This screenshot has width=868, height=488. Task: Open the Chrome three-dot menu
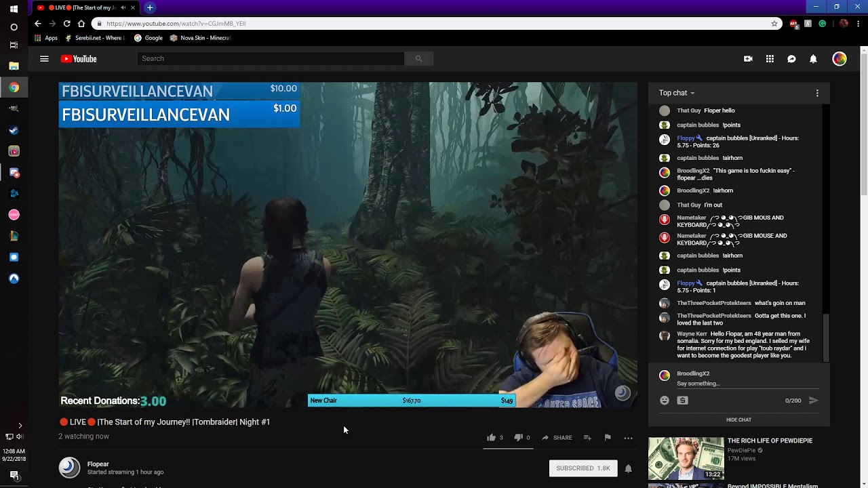(x=858, y=24)
